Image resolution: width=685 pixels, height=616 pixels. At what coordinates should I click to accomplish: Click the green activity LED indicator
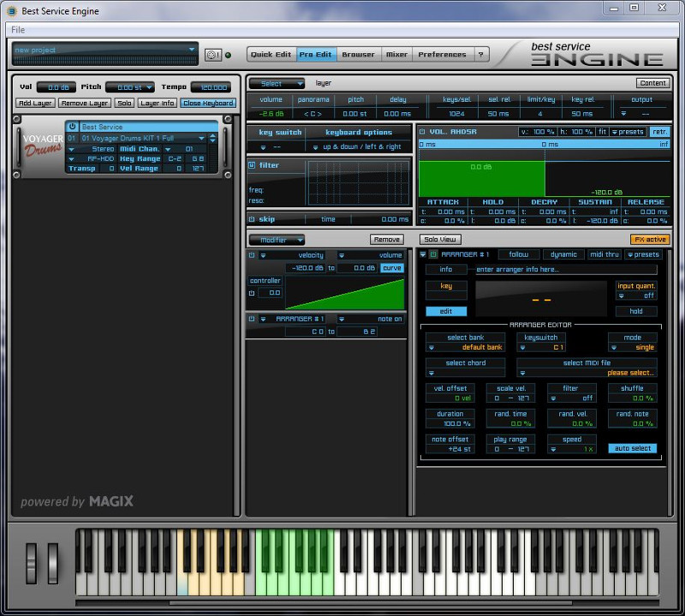pyautogui.click(x=228, y=55)
